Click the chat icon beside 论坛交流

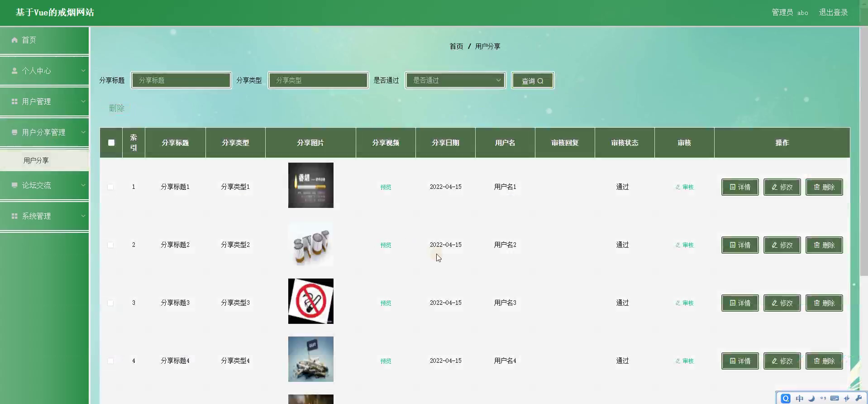tap(14, 185)
